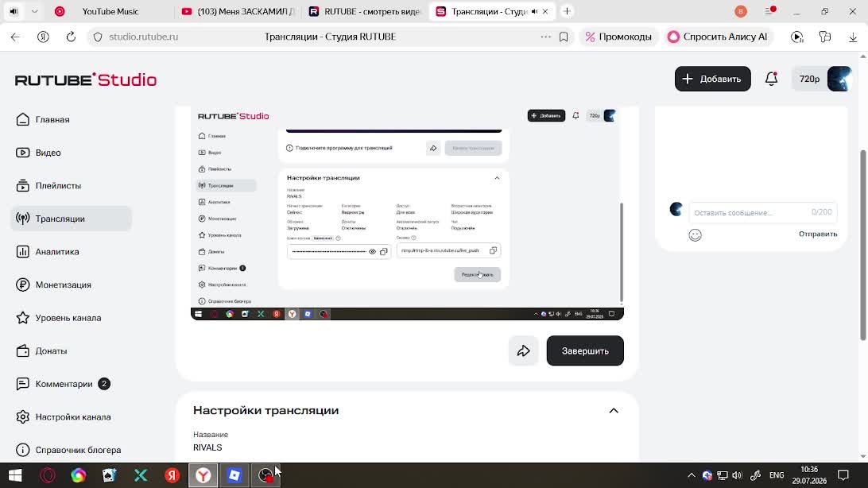Open the media playback toolbar icon
Image resolution: width=868 pixels, height=488 pixels.
pos(796,37)
